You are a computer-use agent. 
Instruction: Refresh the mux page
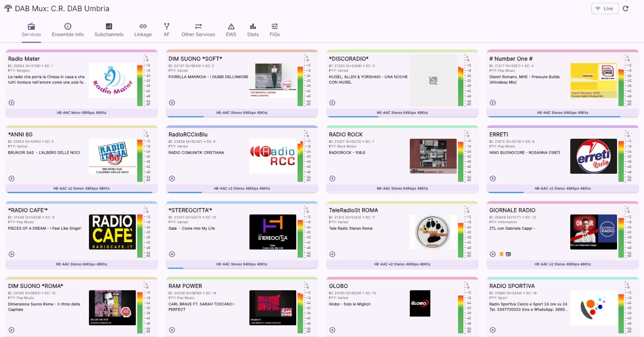tap(625, 8)
